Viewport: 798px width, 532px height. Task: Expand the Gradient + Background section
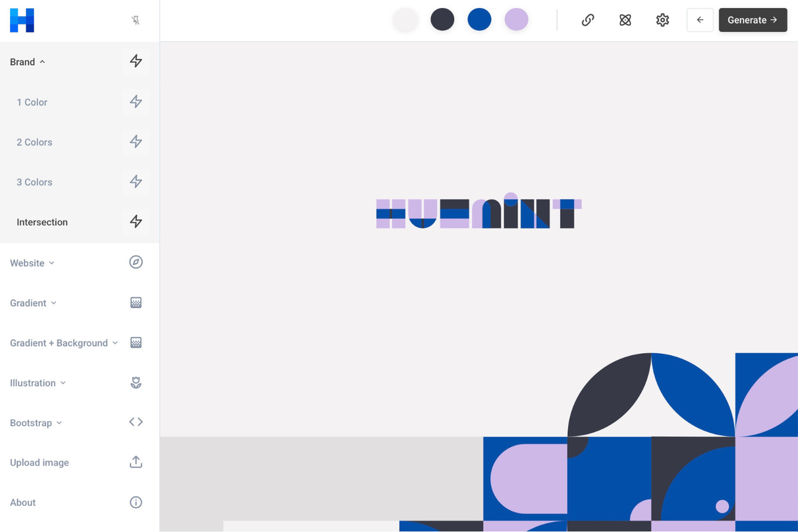point(64,343)
